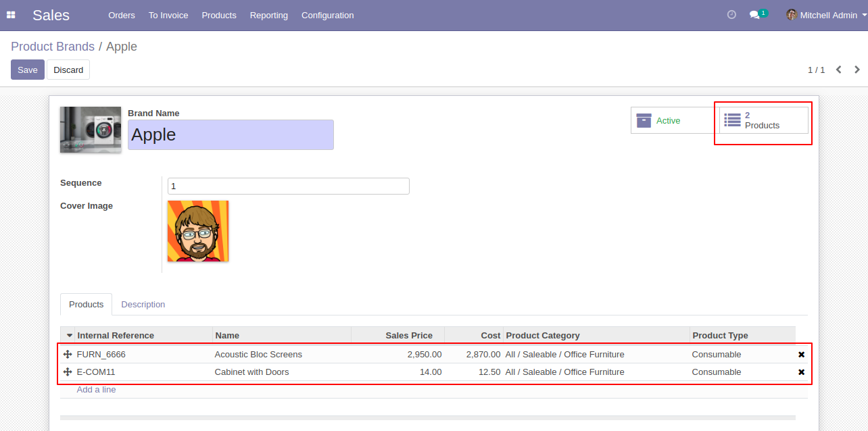This screenshot has width=868, height=431.
Task: Click the Sales app title
Action: 51,15
